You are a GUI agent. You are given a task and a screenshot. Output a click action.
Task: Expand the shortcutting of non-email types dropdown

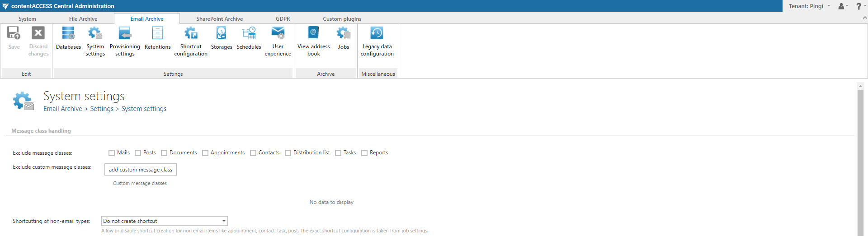[224, 221]
